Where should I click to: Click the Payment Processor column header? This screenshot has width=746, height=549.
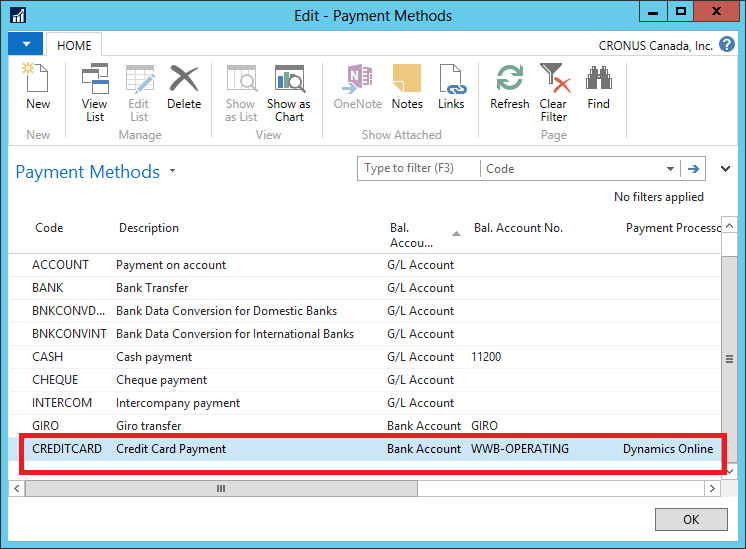673,228
